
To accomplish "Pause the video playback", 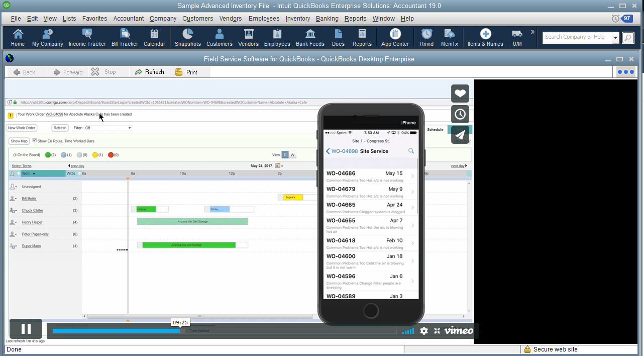I will tap(26, 329).
